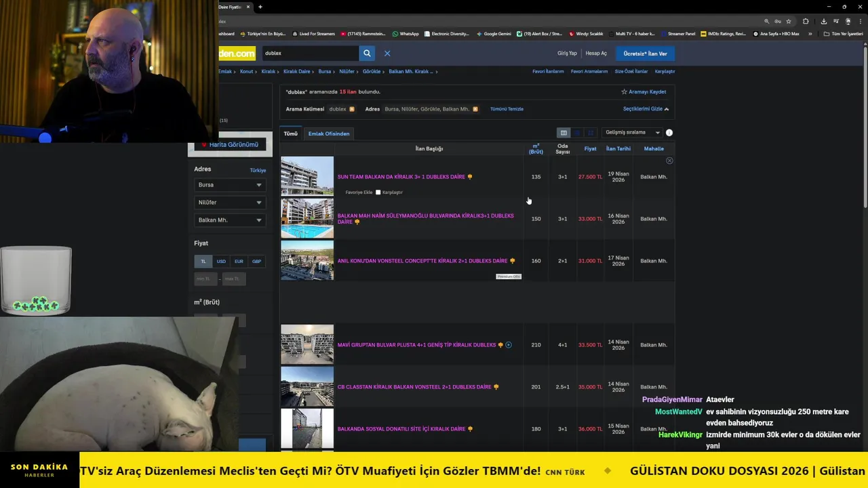Close the Daire Fiyatları browser tab
The height and width of the screenshot is (488, 868).
pos(248,7)
